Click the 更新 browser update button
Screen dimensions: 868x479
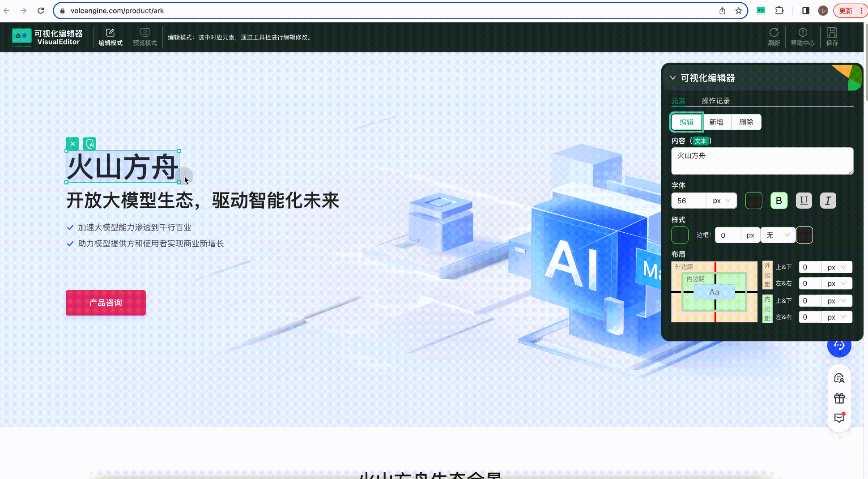click(846, 11)
